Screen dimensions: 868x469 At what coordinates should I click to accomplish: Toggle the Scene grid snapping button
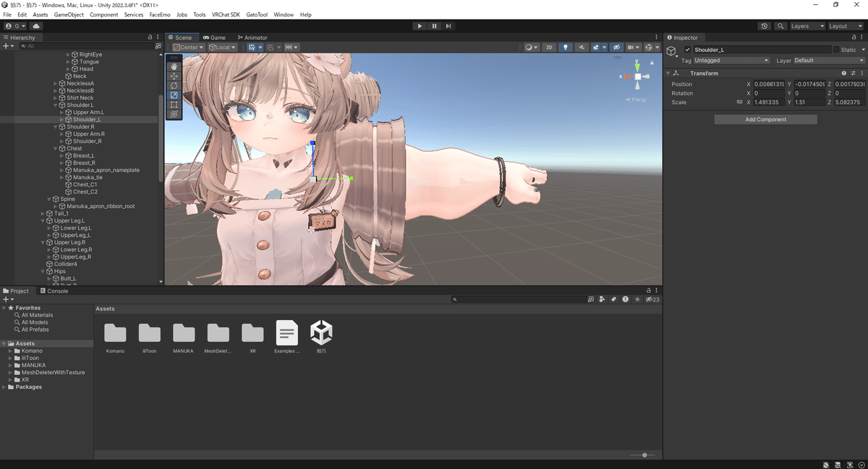[271, 48]
